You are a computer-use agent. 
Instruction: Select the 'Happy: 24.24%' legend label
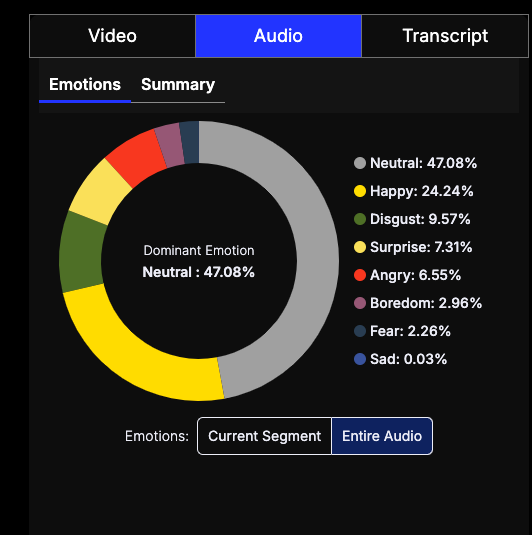[422, 191]
